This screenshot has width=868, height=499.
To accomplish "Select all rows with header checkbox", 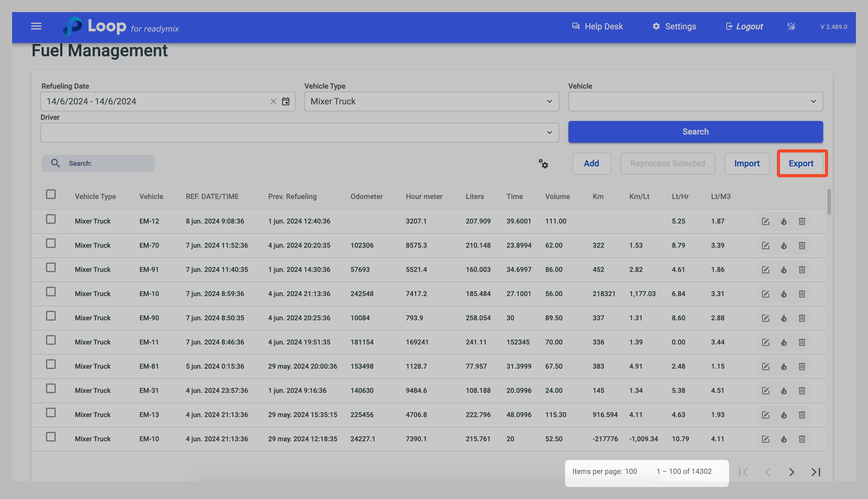I will 51,194.
